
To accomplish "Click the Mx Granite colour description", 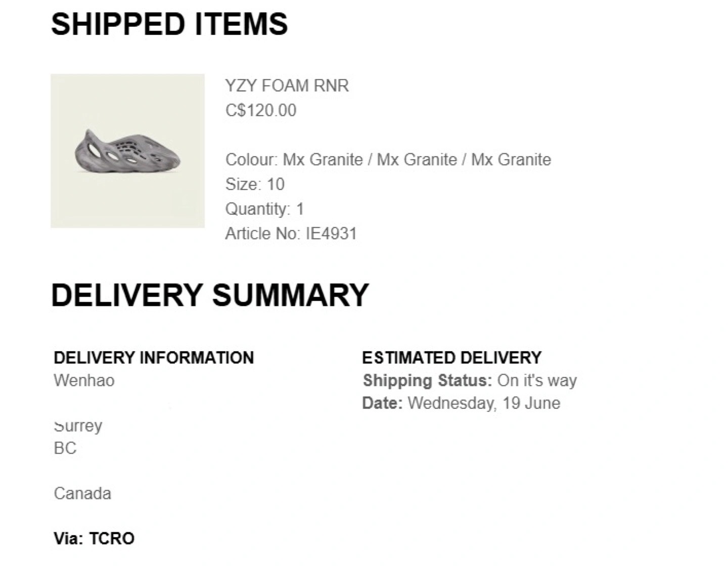I will (x=388, y=160).
